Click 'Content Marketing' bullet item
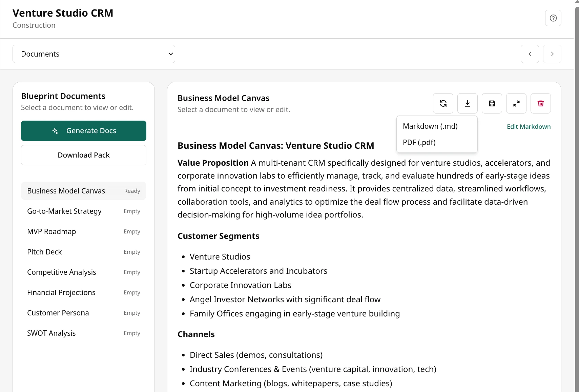The image size is (579, 392). (291, 384)
